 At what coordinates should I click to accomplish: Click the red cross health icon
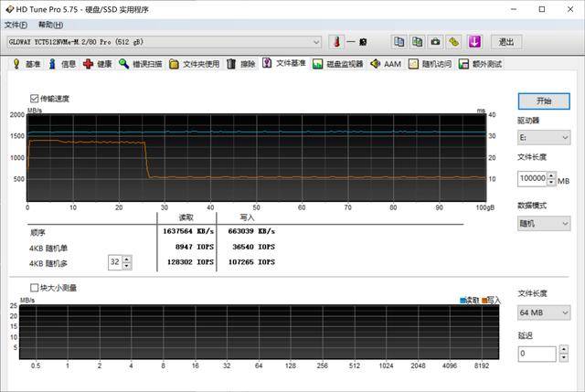point(88,64)
